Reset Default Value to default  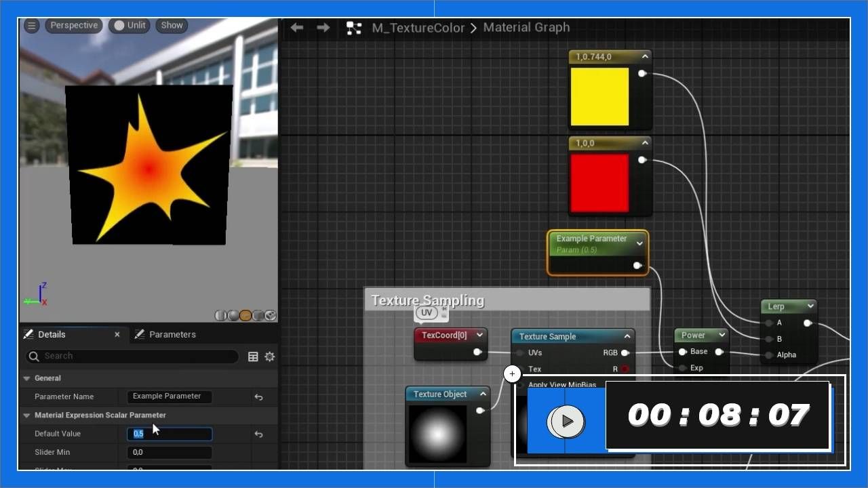258,434
